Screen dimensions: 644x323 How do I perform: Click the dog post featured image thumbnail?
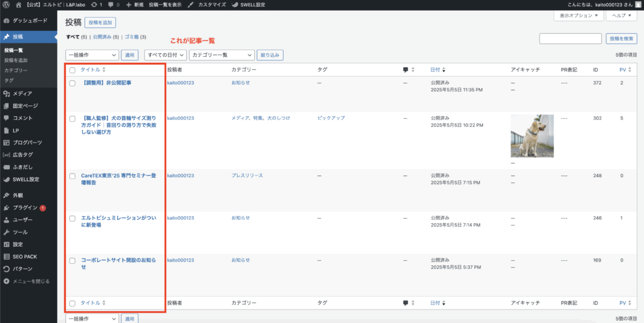click(532, 136)
